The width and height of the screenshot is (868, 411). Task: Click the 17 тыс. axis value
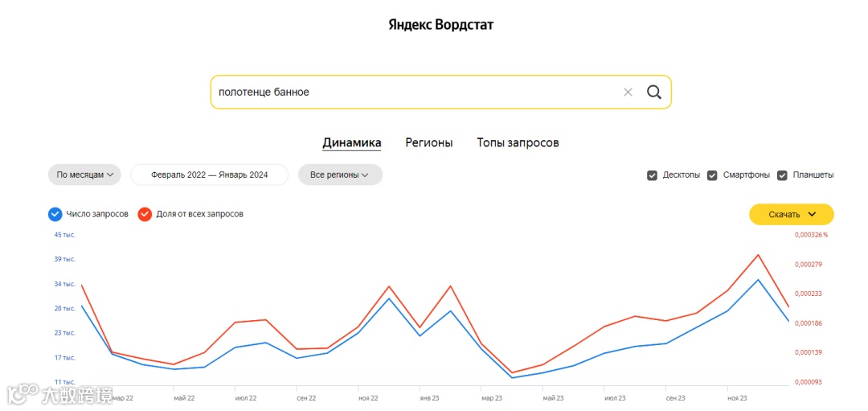tap(65, 358)
